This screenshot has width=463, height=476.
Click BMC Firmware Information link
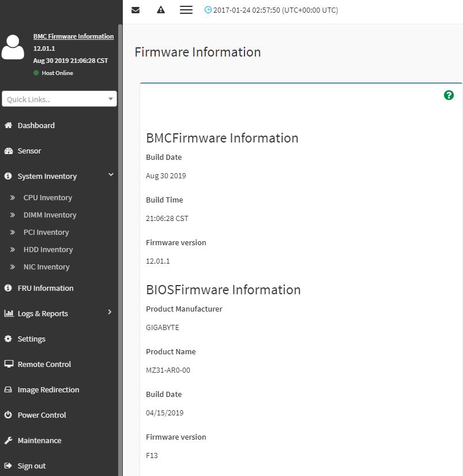pos(73,36)
